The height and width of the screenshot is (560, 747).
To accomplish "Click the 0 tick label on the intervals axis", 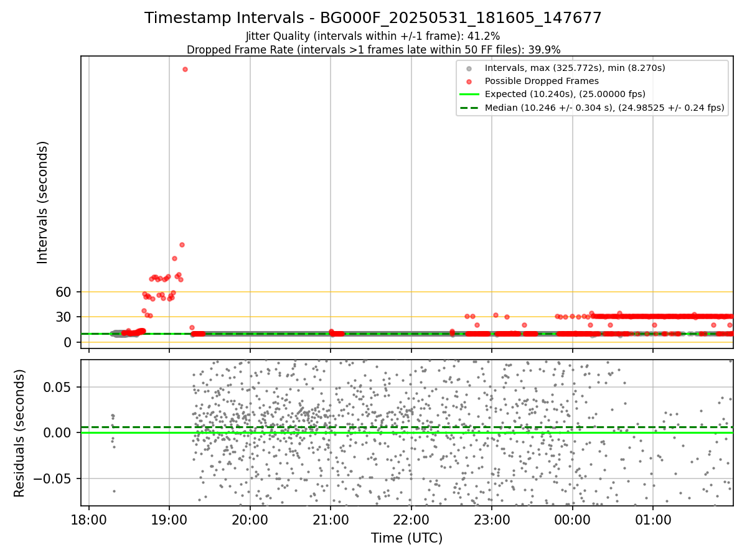I will point(69,342).
